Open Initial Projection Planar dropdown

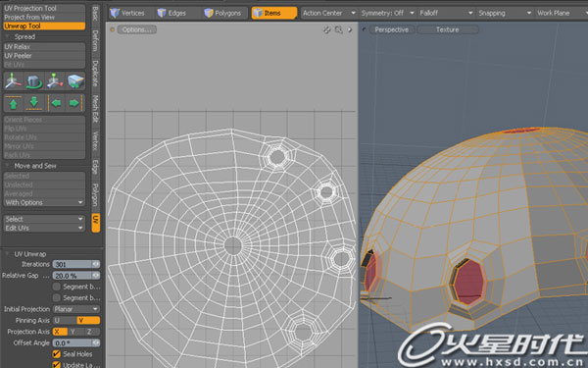pos(76,309)
